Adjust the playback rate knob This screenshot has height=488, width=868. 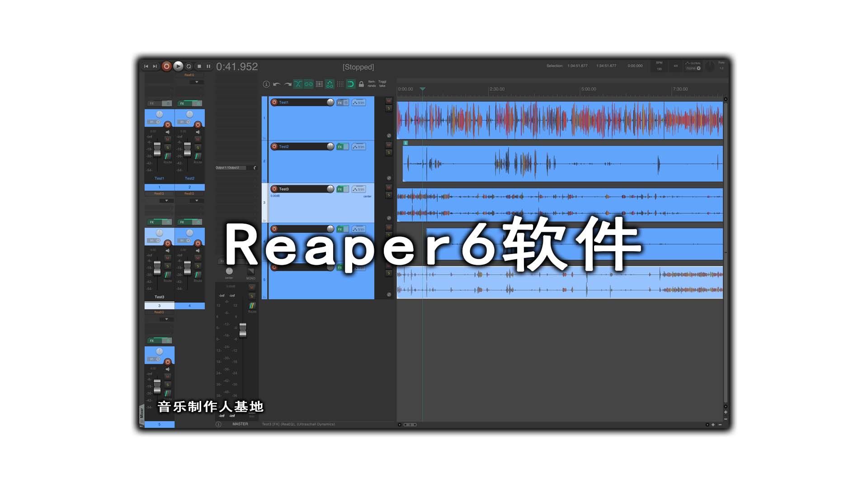tap(710, 66)
